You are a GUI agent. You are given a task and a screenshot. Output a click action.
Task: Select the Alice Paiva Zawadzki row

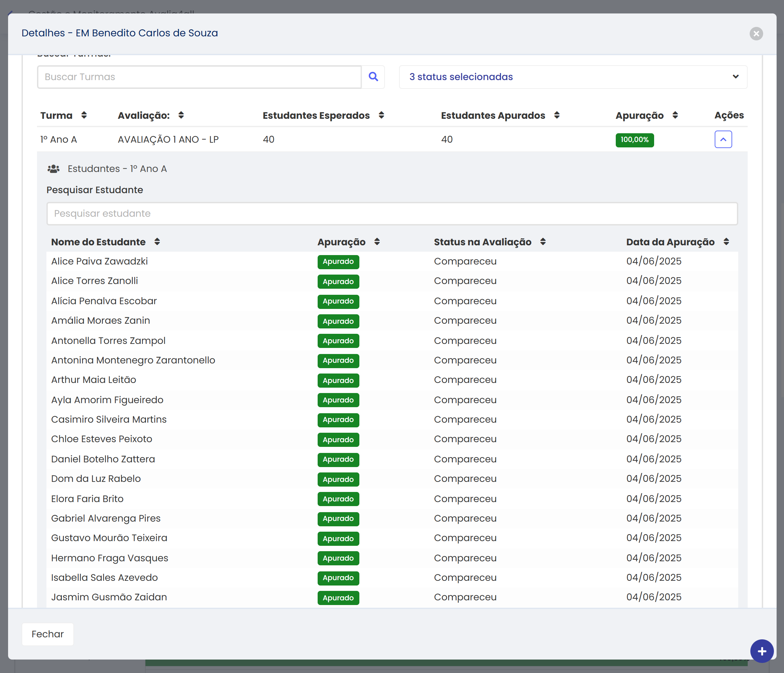click(x=100, y=261)
